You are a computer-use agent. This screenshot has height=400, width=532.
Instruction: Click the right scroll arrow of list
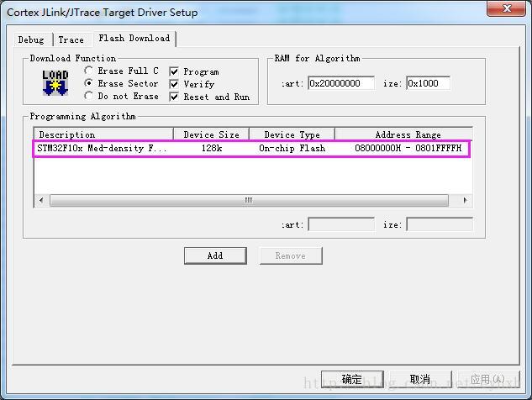pyautogui.click(x=465, y=200)
